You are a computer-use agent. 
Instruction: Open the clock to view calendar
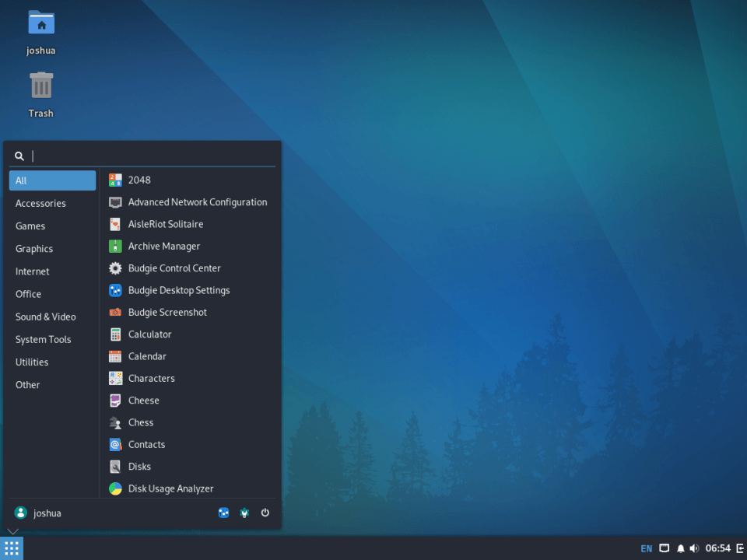tap(717, 548)
